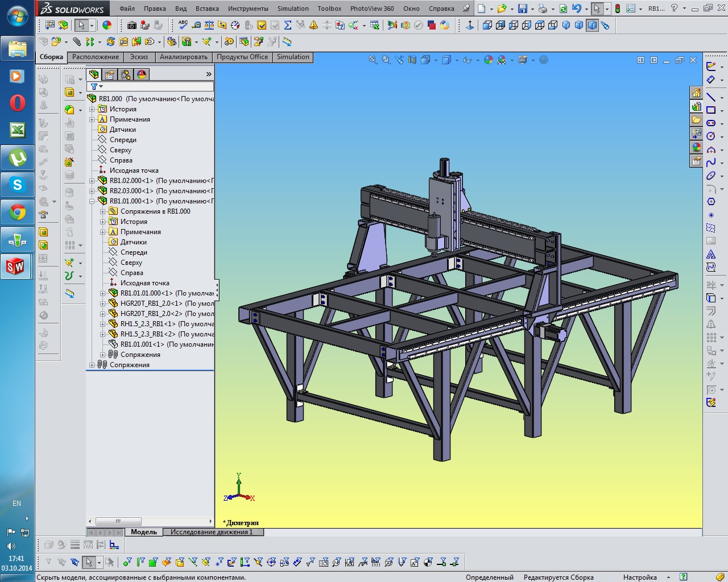
Task: Click the Rebuild traffic light icon
Action: pos(617,9)
